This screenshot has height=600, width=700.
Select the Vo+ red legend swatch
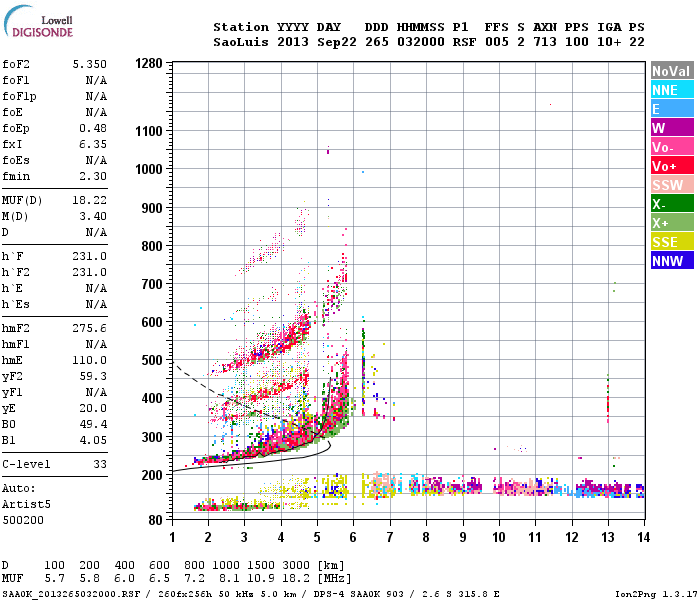point(672,166)
